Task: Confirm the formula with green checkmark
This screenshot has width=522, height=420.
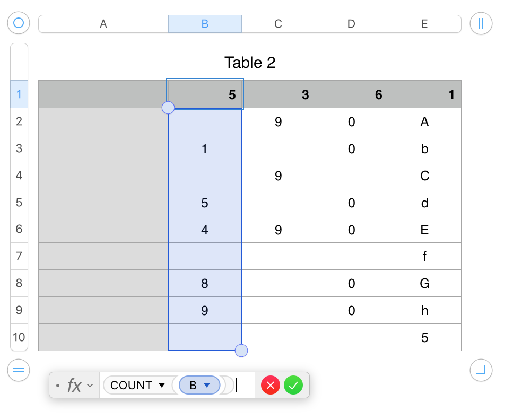Action: click(x=293, y=386)
